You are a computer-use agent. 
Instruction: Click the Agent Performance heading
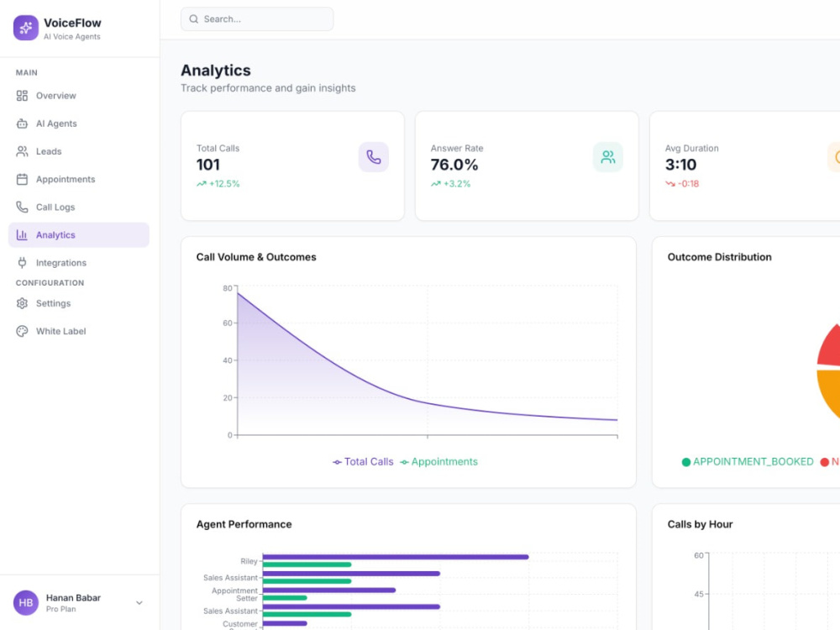click(x=244, y=524)
